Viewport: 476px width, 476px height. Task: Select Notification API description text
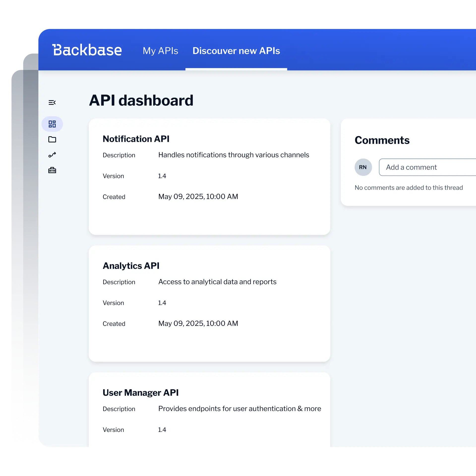tap(234, 155)
